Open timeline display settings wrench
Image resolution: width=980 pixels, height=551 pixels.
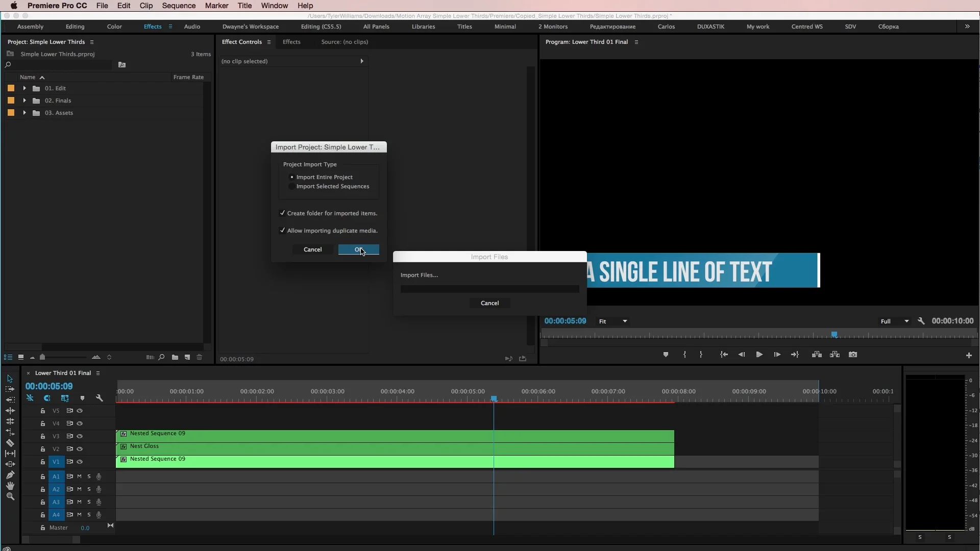(100, 398)
